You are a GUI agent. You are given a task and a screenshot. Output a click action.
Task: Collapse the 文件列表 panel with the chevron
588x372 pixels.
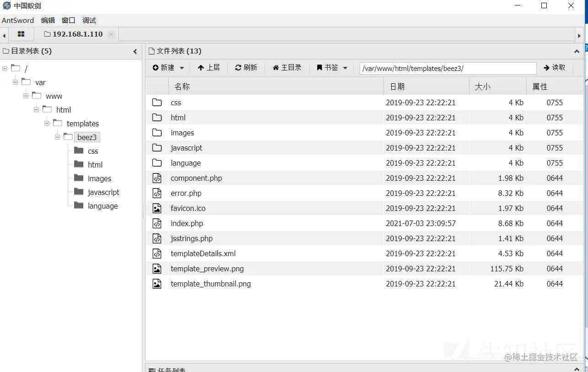point(577,51)
